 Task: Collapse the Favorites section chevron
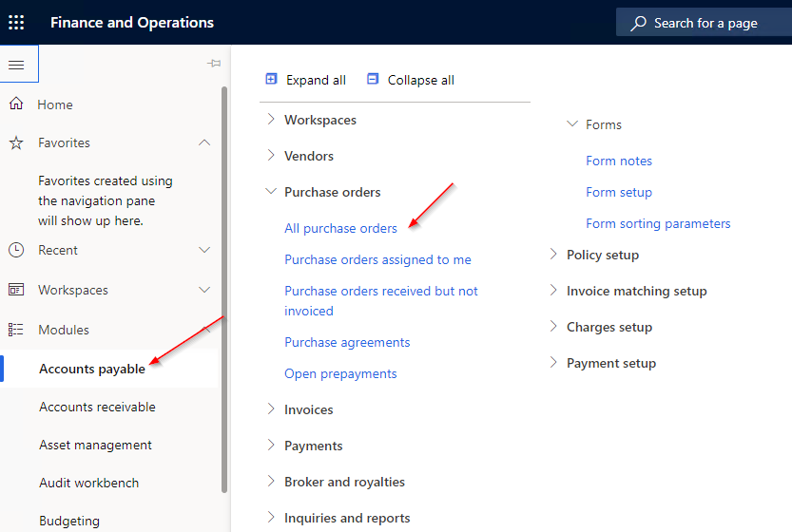coord(204,142)
